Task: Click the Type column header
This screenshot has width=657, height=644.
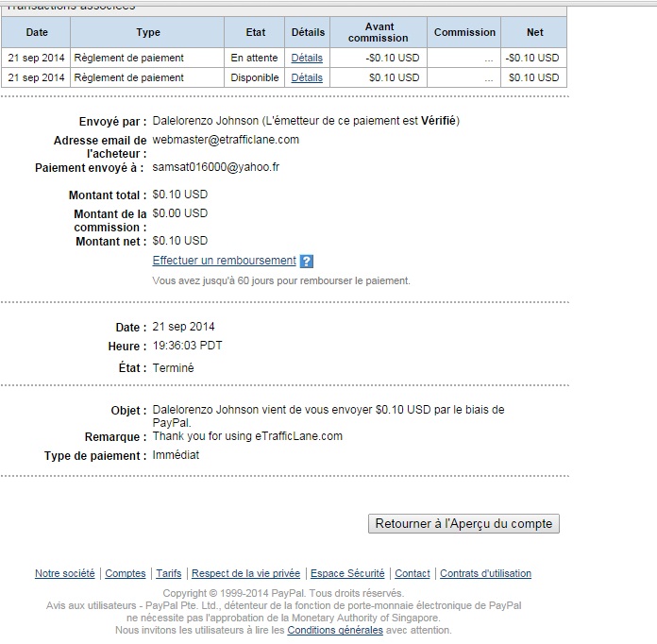Action: [x=147, y=32]
